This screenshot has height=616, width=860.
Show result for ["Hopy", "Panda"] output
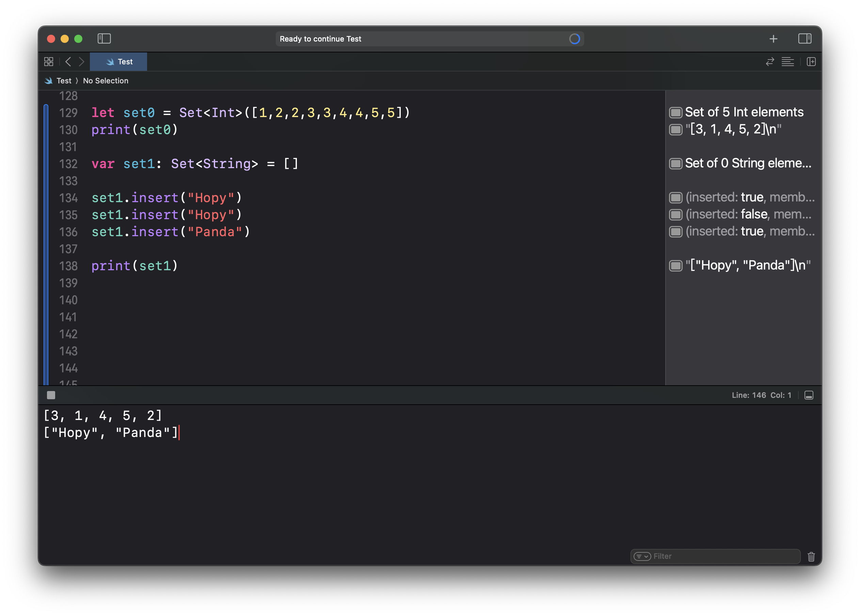point(676,265)
